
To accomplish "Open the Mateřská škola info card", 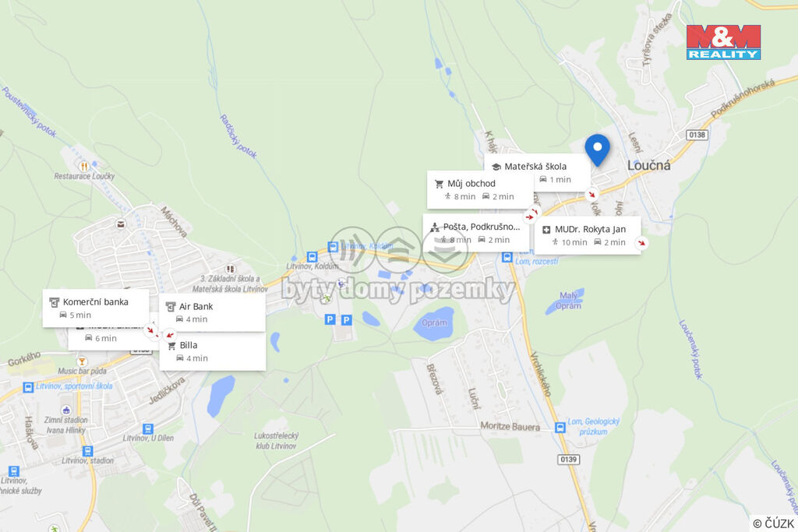I will 537,172.
